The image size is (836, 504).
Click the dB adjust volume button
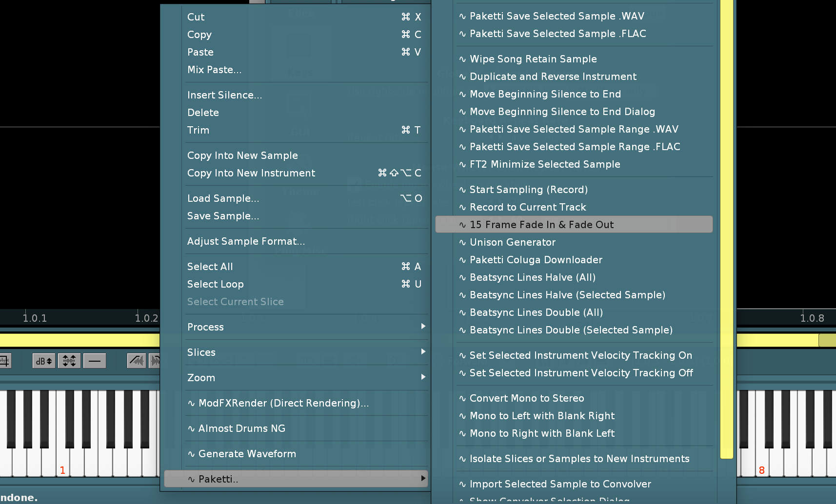[43, 361]
